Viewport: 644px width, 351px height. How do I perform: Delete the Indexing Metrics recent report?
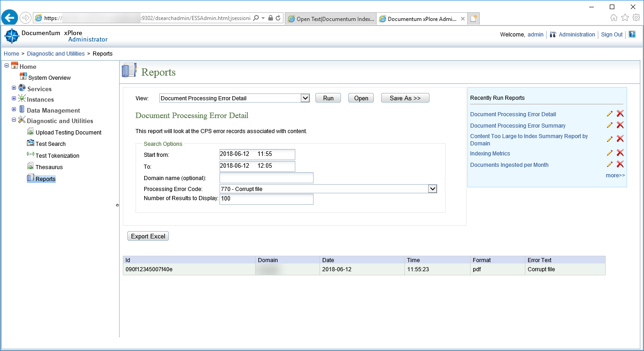tap(620, 153)
